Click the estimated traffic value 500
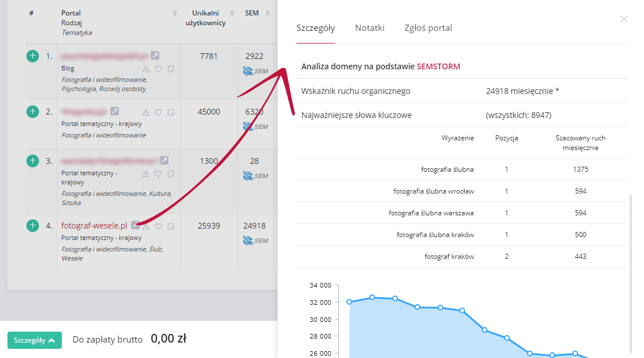Viewport: 644px width, 358px height. [x=581, y=235]
